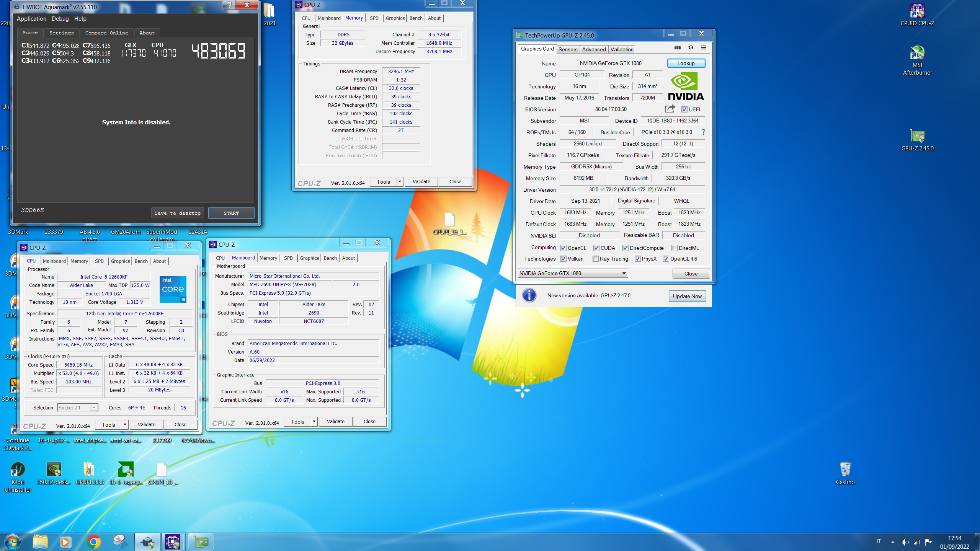
Task: Launch Google Chrome from taskbar
Action: click(x=93, y=542)
